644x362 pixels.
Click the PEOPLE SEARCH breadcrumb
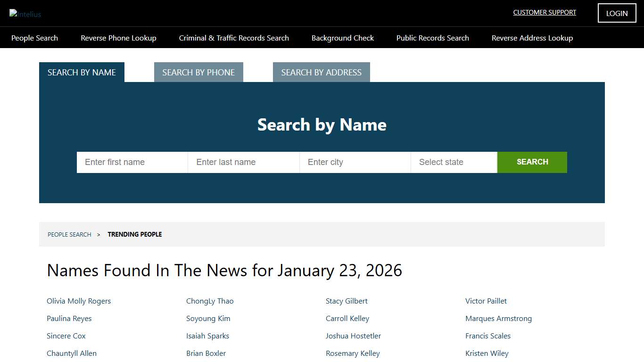click(x=69, y=234)
